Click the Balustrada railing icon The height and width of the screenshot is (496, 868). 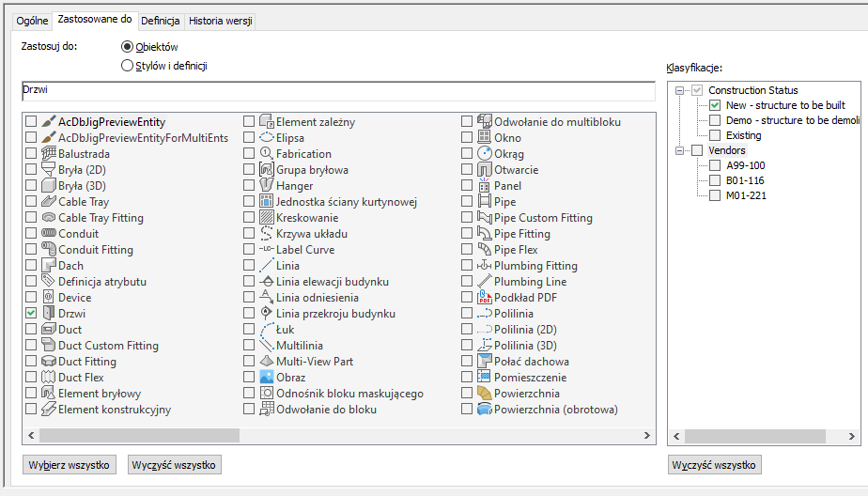pos(49,153)
